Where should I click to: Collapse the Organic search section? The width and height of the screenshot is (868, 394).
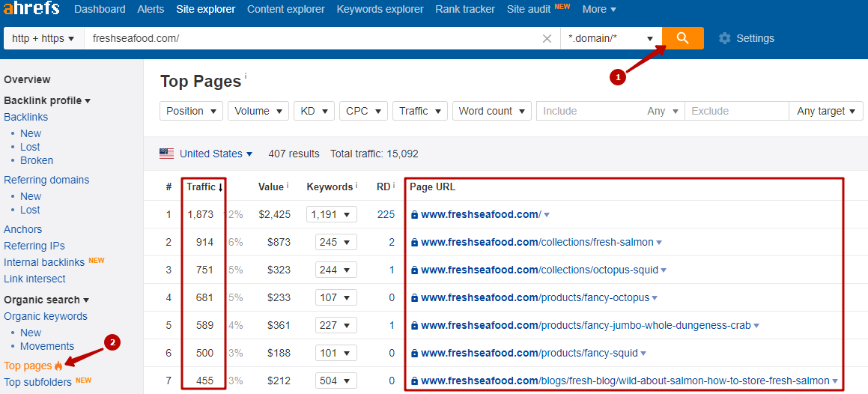[46, 300]
